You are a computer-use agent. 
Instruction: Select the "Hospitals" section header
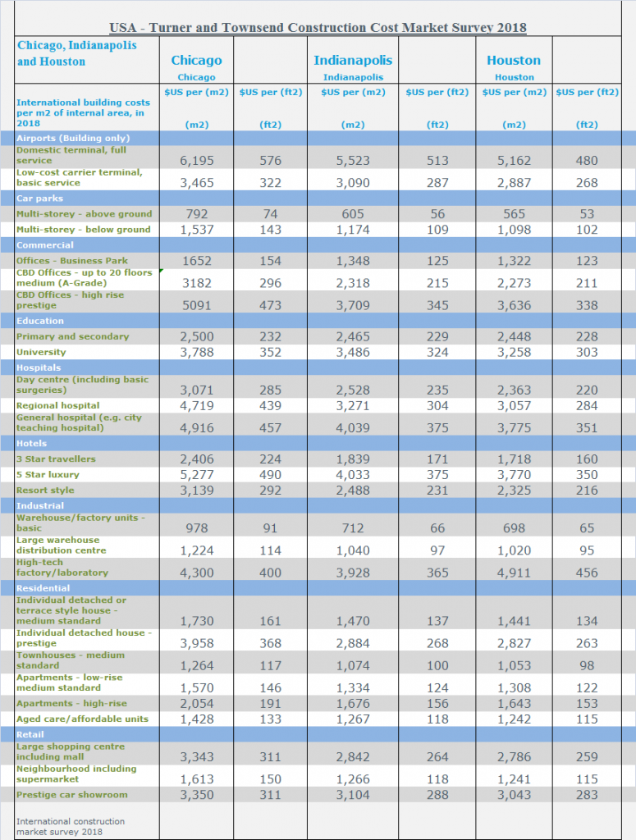(38, 367)
